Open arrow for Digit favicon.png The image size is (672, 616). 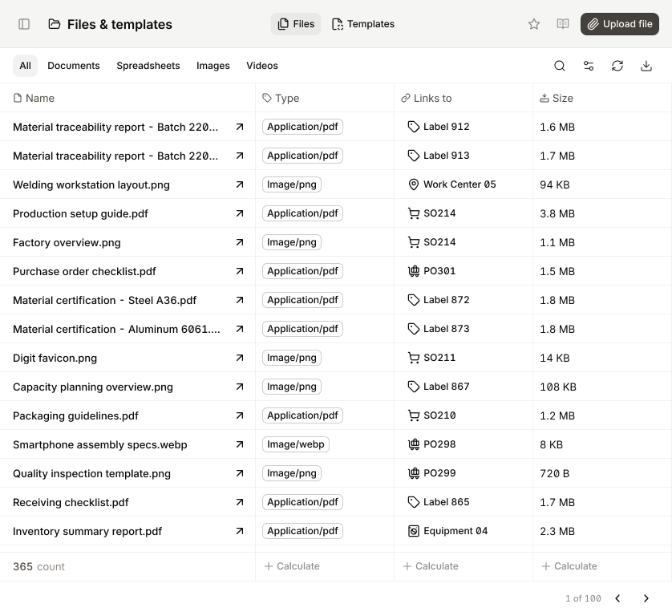240,358
